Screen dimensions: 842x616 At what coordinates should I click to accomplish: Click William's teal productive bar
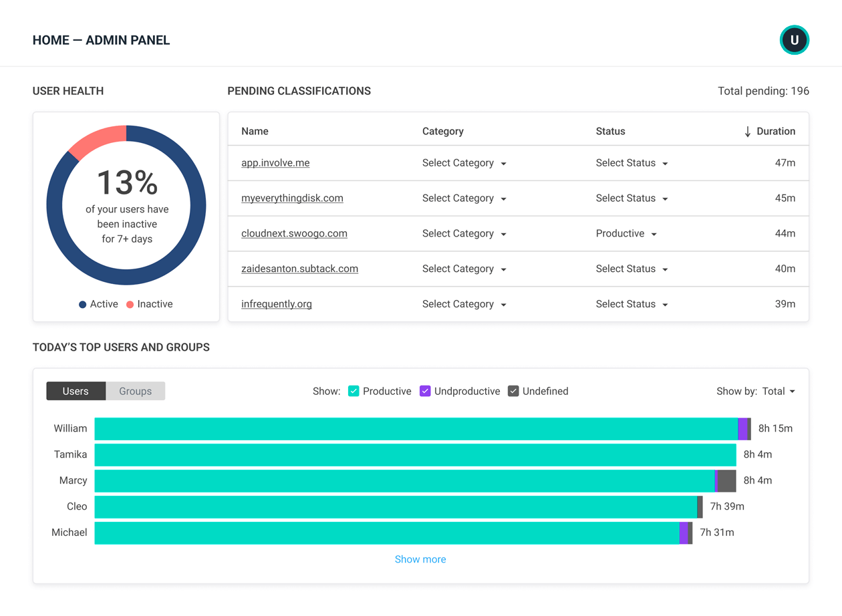pos(414,429)
